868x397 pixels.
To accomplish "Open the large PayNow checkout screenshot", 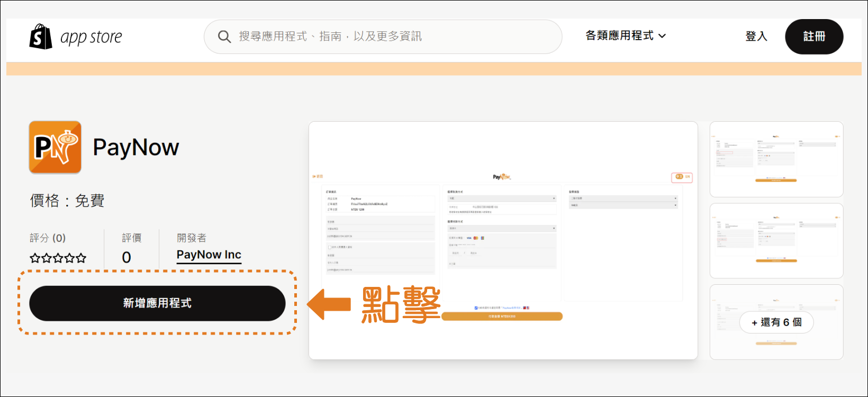I will [x=503, y=240].
